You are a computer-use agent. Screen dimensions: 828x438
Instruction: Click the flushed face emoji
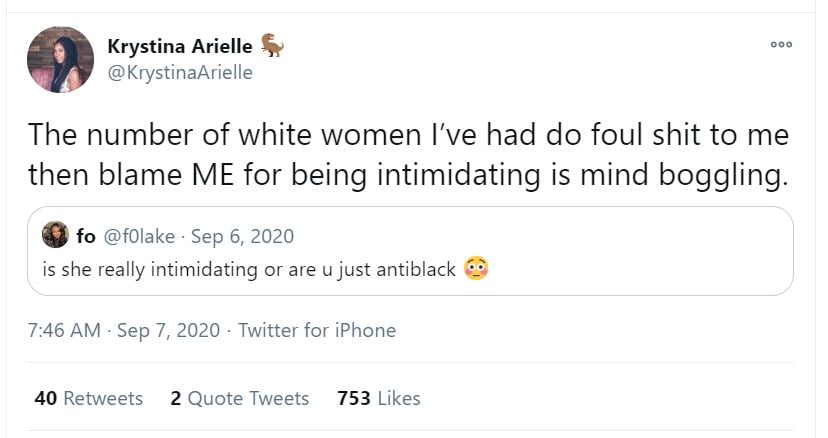[x=476, y=270]
